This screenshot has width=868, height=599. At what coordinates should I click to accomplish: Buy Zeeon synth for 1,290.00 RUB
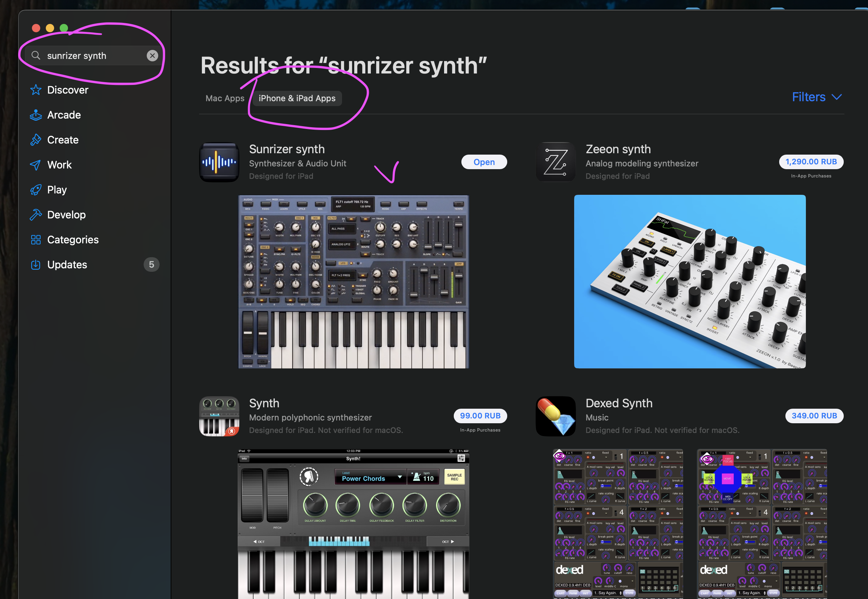coord(811,162)
